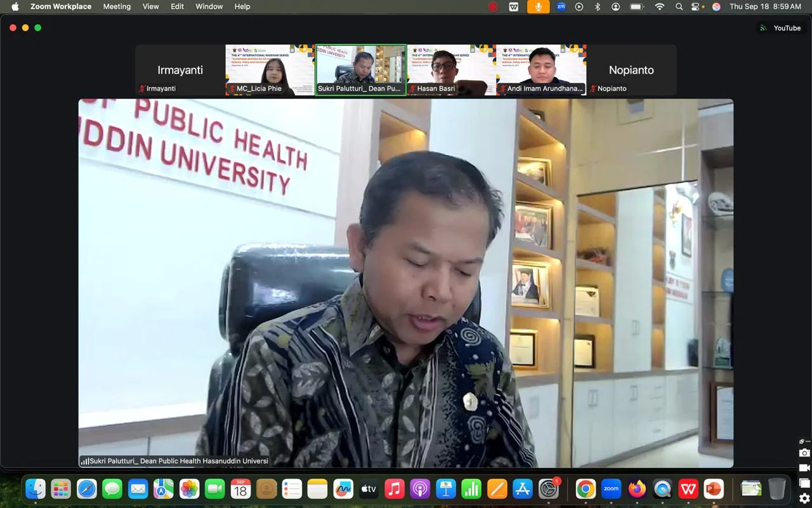This screenshot has width=812, height=508.
Task: Open Spotlight search magnifier
Action: pyautogui.click(x=679, y=6)
